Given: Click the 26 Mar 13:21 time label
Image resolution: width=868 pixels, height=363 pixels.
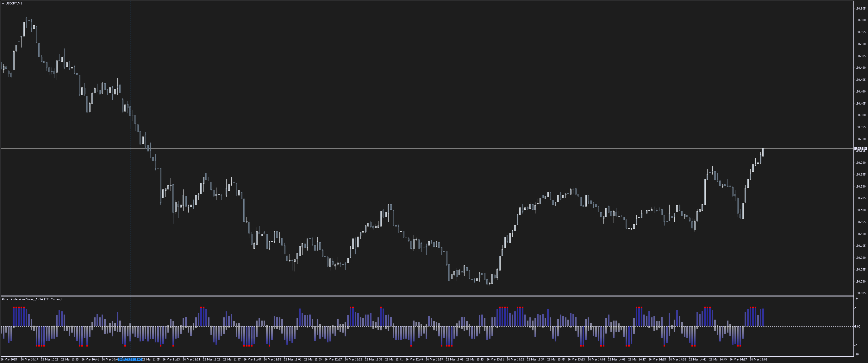Looking at the screenshot, I should [x=495, y=360].
